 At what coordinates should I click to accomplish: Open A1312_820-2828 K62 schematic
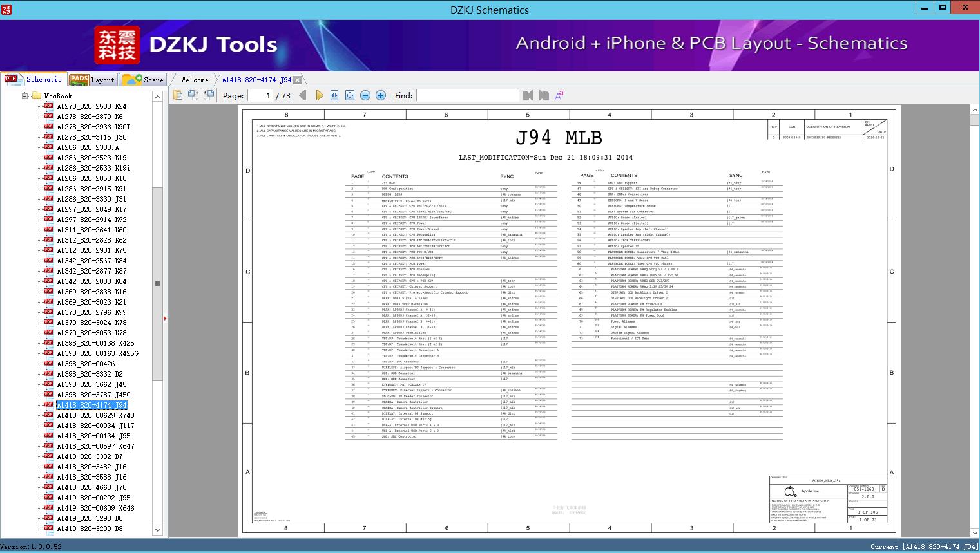pos(91,240)
